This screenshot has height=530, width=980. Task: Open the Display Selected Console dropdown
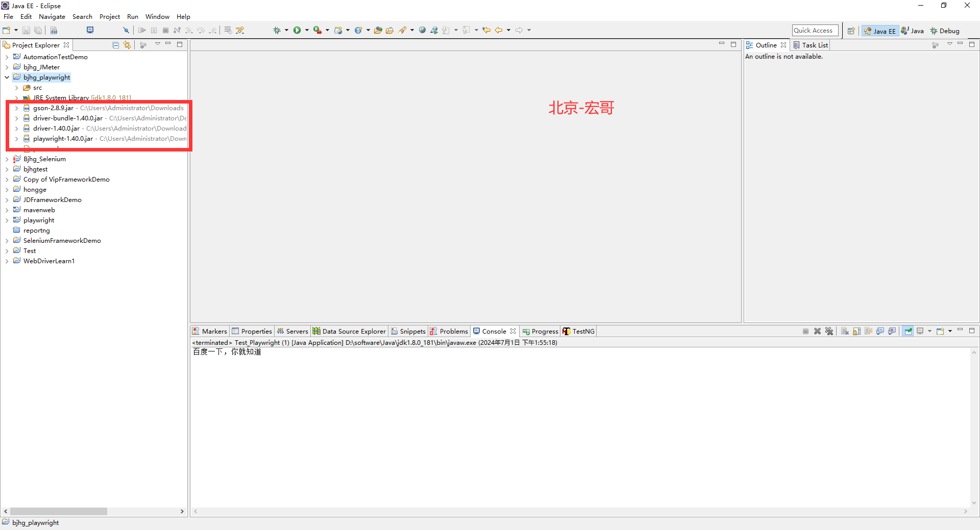point(929,331)
